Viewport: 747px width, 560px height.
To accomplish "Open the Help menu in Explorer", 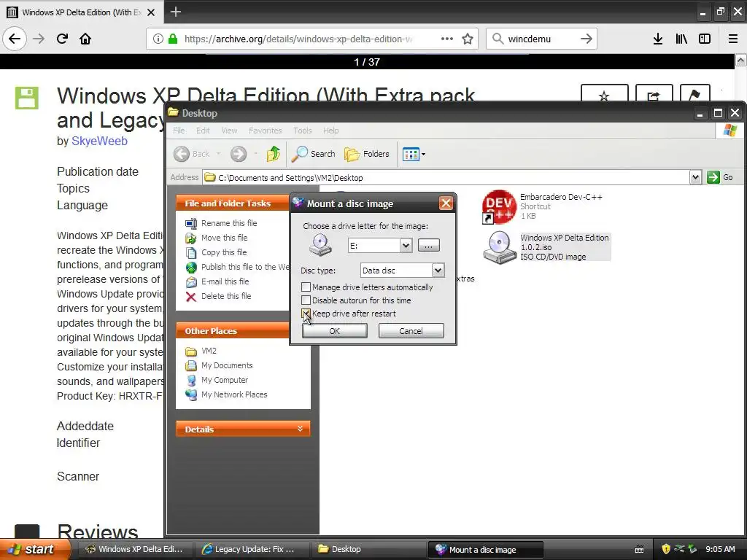I will pos(330,131).
